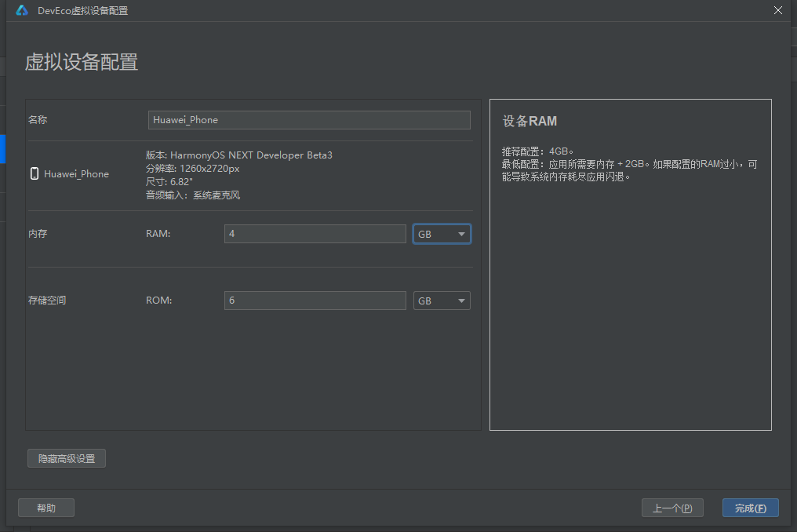Click the 版本 HarmonyOS NEXT Developer Beta3 text

click(x=239, y=155)
